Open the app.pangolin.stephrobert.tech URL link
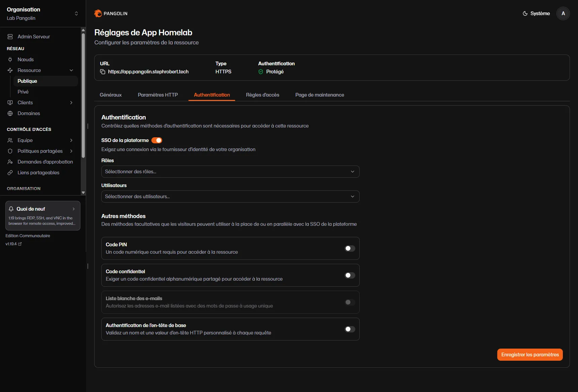The height and width of the screenshot is (392, 578). tap(148, 72)
